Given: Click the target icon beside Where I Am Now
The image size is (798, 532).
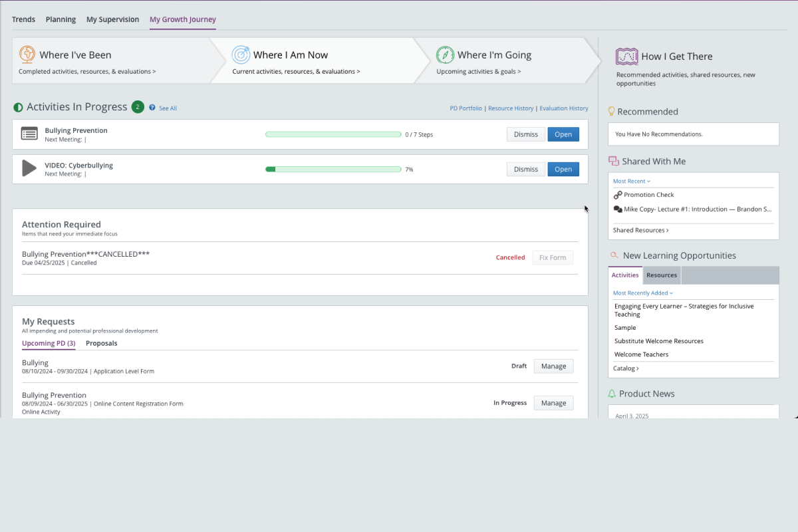Looking at the screenshot, I should click(x=241, y=55).
